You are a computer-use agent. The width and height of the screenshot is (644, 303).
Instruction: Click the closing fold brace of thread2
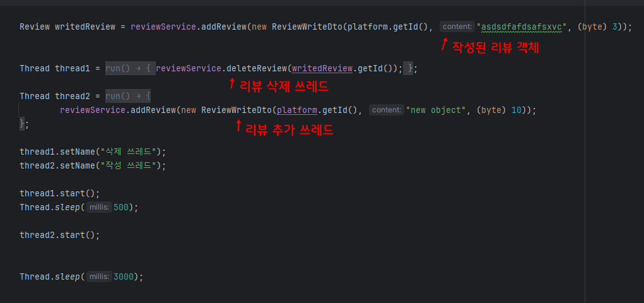22,124
